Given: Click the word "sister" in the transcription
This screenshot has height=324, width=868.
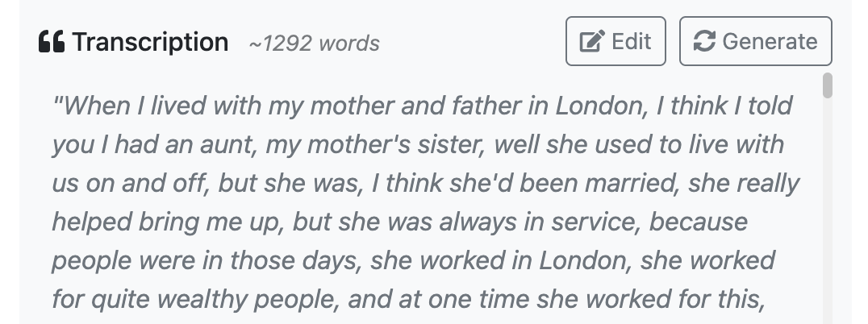Looking at the screenshot, I should click(x=445, y=145).
